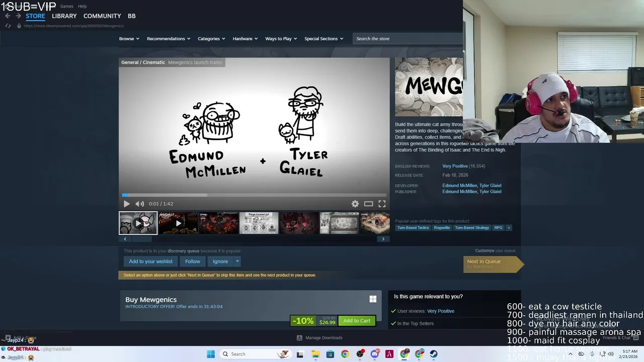Open Steam from the taskbar

[434, 354]
